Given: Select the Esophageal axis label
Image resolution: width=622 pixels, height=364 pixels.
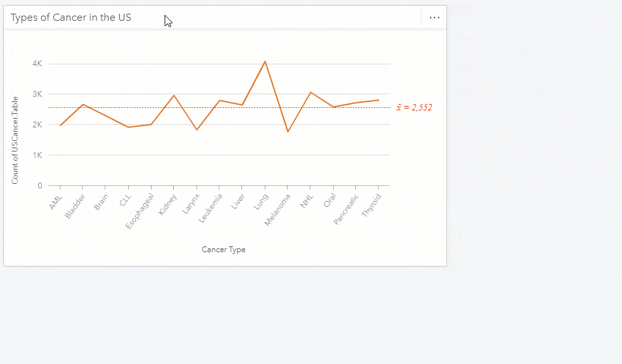Looking at the screenshot, I should [142, 208].
